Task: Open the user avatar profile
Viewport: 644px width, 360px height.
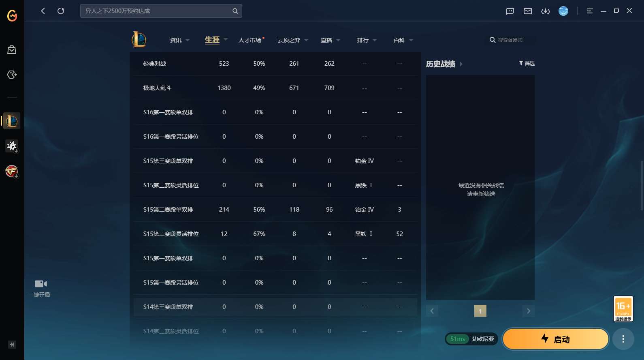Action: 563,11
